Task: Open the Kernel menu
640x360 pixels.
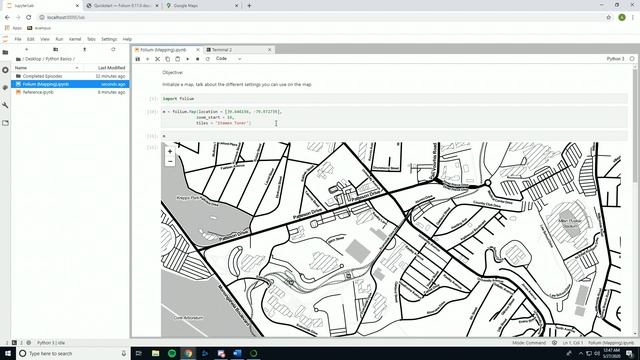Action: [75, 39]
